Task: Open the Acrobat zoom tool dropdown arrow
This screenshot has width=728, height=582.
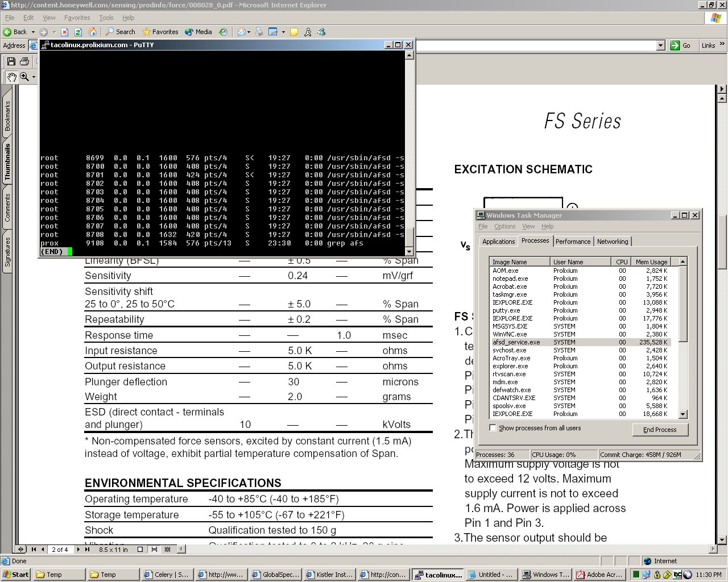Action: (34, 77)
